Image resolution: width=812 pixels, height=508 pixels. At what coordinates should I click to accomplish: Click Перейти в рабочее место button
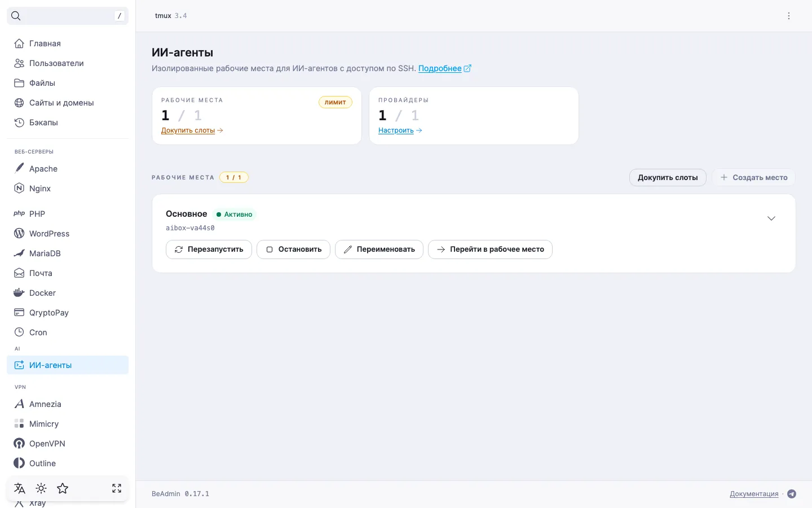(x=490, y=249)
